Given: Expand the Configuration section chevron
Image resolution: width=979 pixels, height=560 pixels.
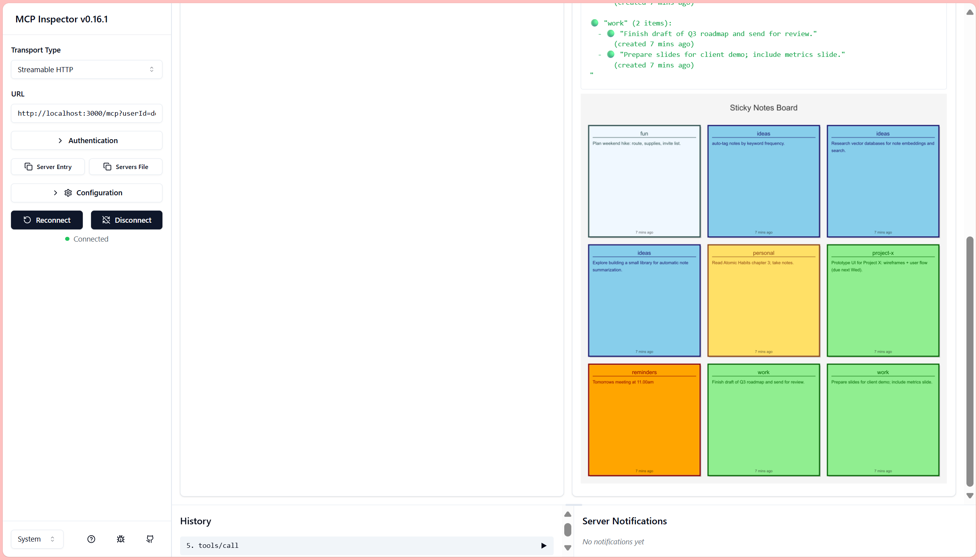Looking at the screenshot, I should (55, 193).
